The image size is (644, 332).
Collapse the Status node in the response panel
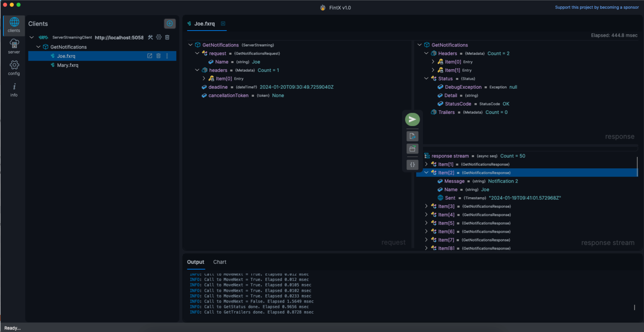coord(426,78)
